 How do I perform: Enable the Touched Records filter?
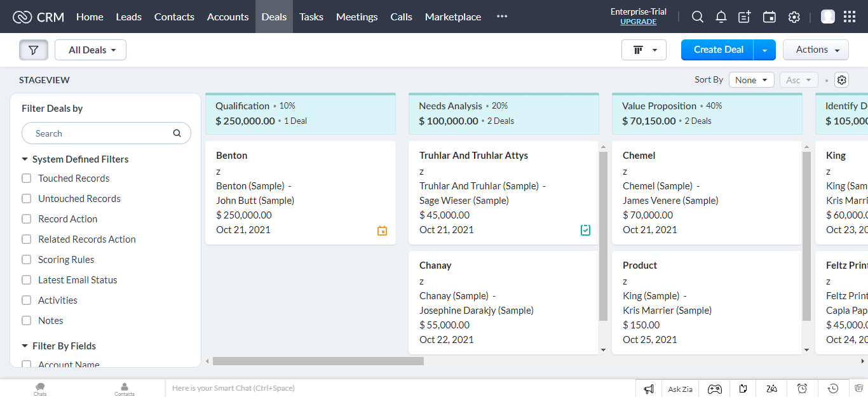point(27,178)
